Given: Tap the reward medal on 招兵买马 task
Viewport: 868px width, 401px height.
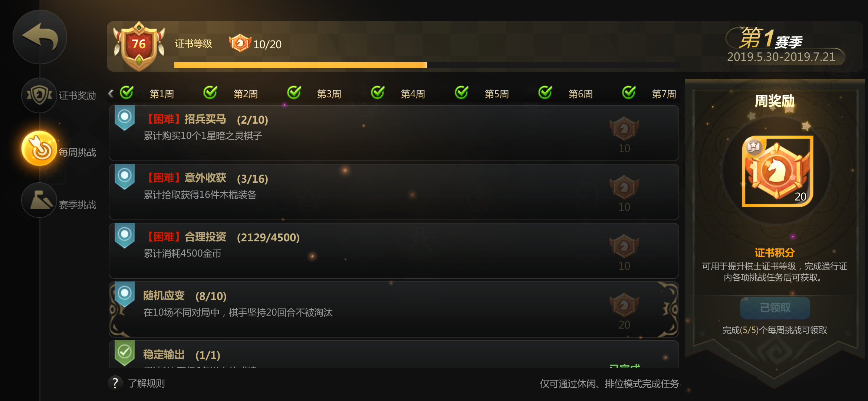Looking at the screenshot, I should 624,129.
